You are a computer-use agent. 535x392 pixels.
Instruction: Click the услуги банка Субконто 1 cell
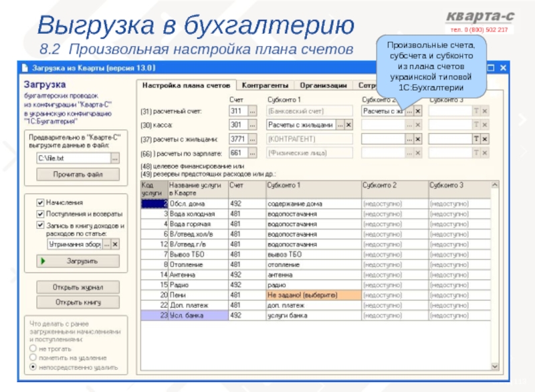[x=314, y=316]
